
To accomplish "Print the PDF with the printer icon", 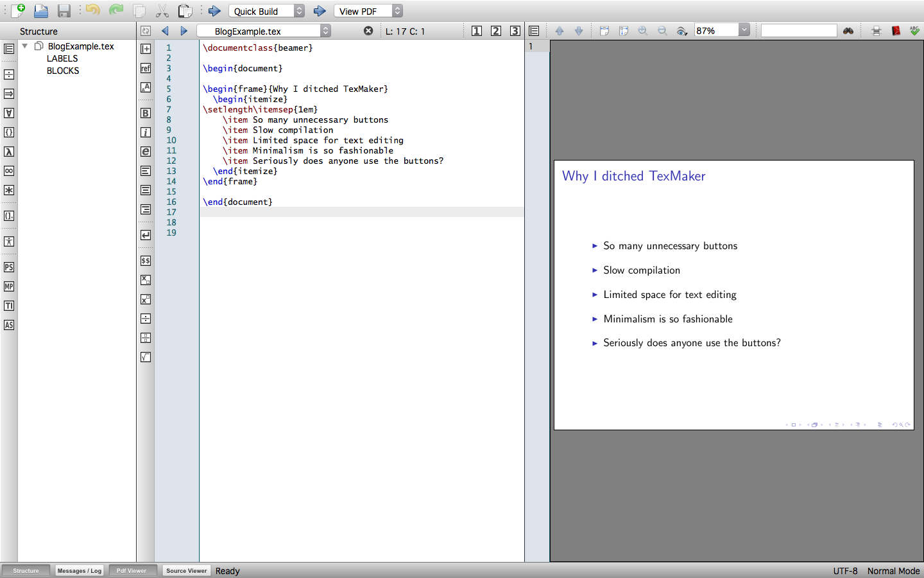I will (877, 31).
